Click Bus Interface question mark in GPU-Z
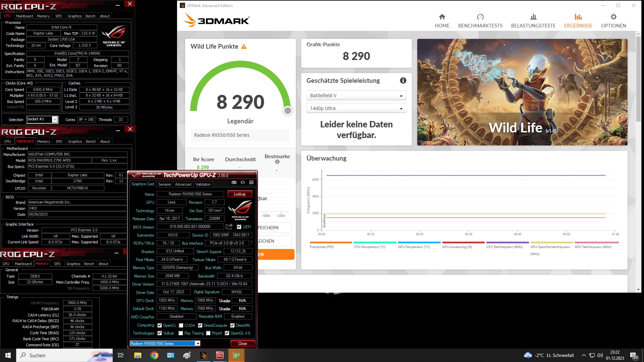 (x=251, y=243)
